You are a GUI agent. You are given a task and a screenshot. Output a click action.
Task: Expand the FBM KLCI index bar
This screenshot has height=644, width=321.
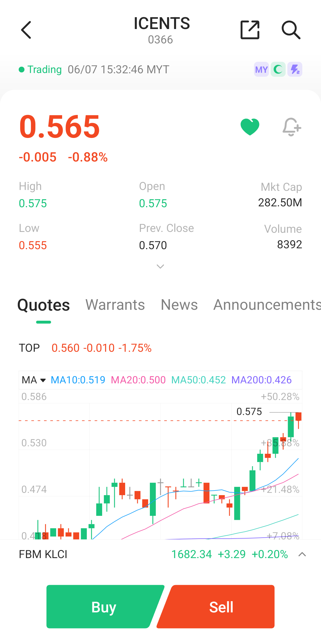tap(302, 554)
